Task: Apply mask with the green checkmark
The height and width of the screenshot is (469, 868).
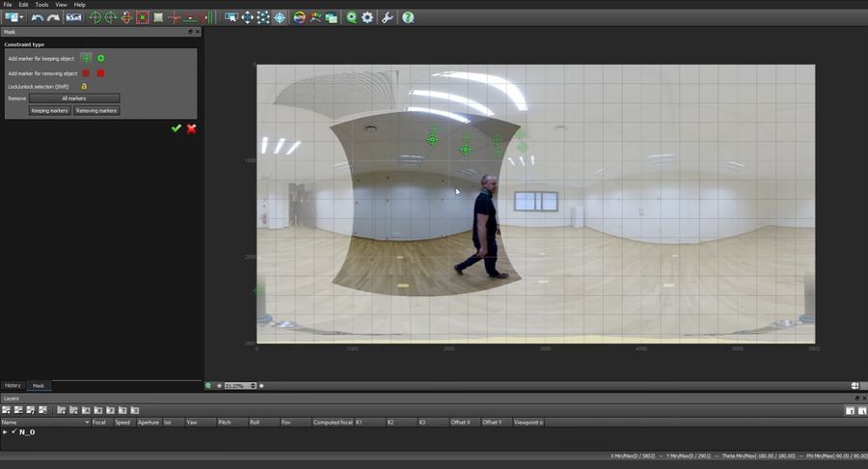Action: (x=176, y=128)
